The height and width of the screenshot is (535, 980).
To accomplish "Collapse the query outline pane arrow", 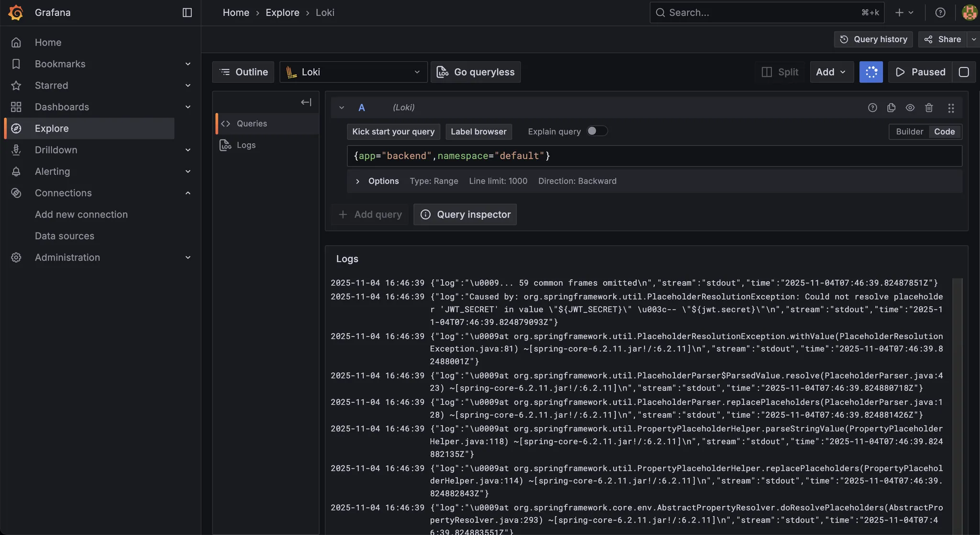I will coord(306,102).
